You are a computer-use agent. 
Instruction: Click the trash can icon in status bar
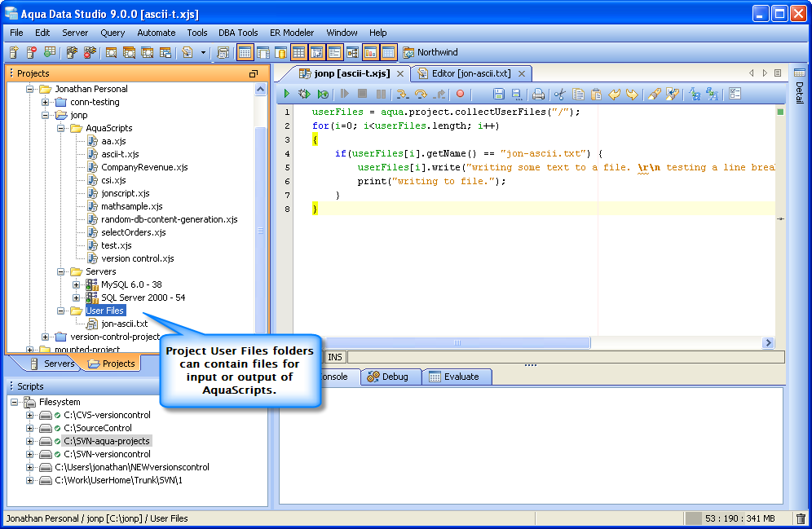coord(801,518)
